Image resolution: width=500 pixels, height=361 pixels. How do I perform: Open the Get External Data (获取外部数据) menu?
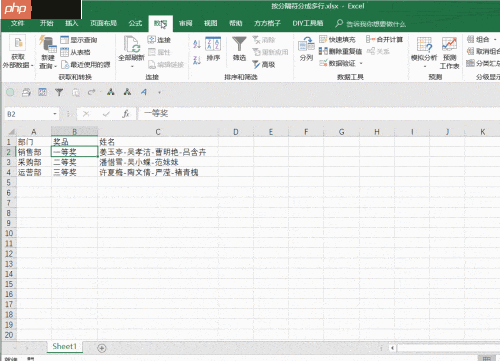point(18,52)
